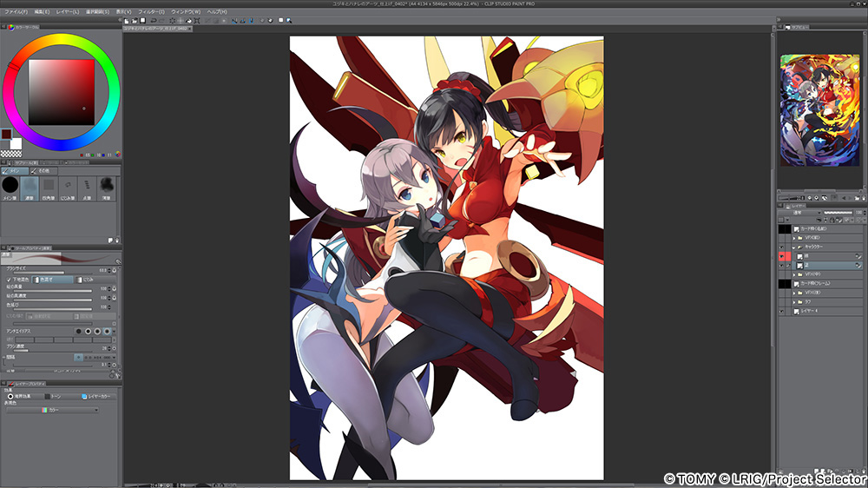This screenshot has height=488, width=868.
Task: Click the にじみ mode button
Action: (x=95, y=280)
